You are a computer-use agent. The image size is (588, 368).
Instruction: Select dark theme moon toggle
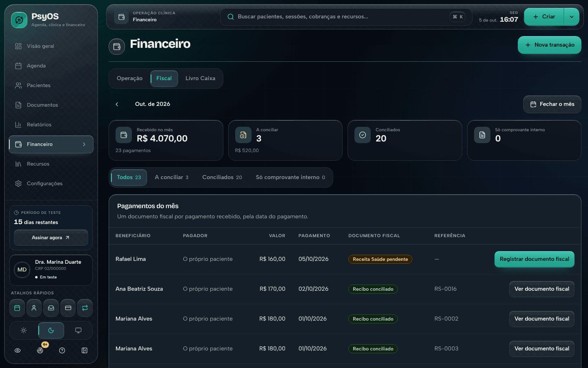[51, 330]
